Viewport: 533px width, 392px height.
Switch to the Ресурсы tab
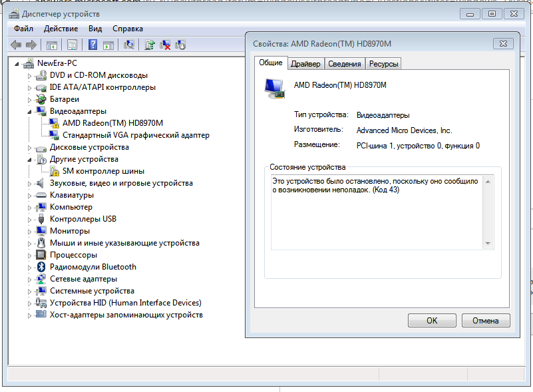coord(383,64)
